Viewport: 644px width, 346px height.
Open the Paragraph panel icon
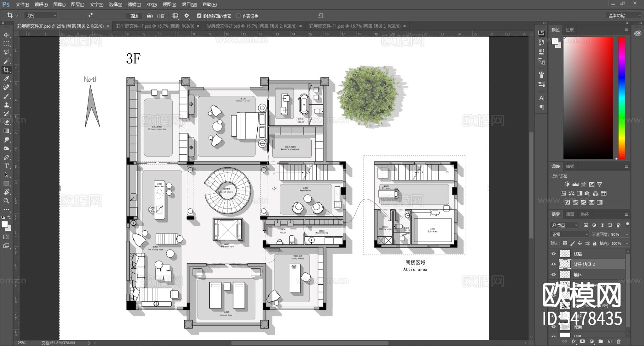[x=542, y=107]
